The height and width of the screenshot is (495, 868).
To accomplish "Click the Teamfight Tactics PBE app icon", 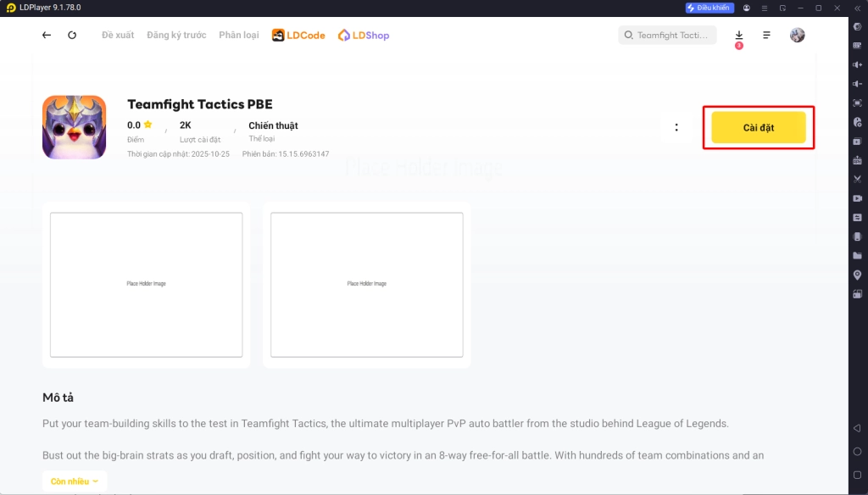I will (74, 127).
